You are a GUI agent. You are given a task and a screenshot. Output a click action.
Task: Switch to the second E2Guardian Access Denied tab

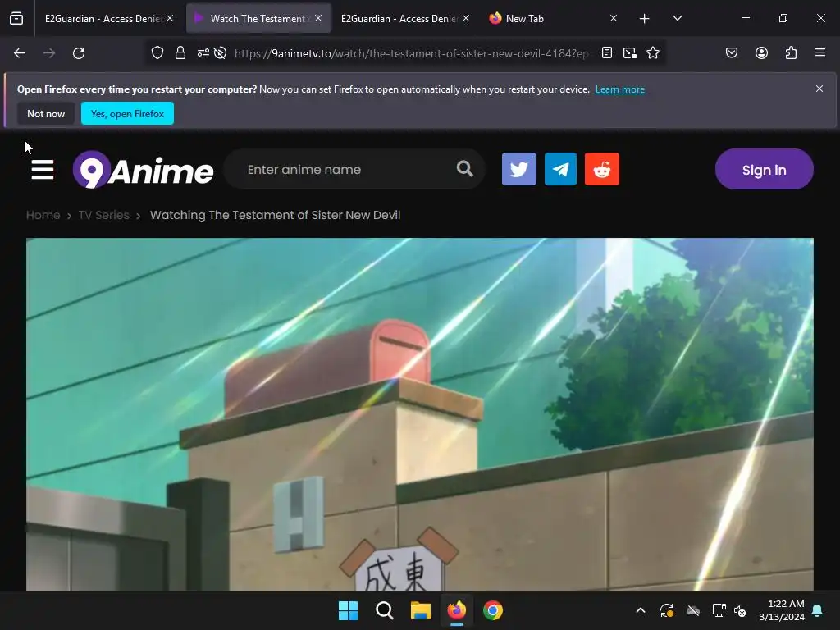[402, 19]
